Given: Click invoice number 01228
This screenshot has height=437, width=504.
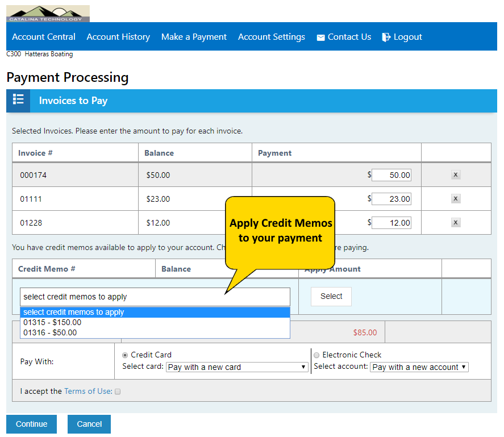Looking at the screenshot, I should pos(31,223).
